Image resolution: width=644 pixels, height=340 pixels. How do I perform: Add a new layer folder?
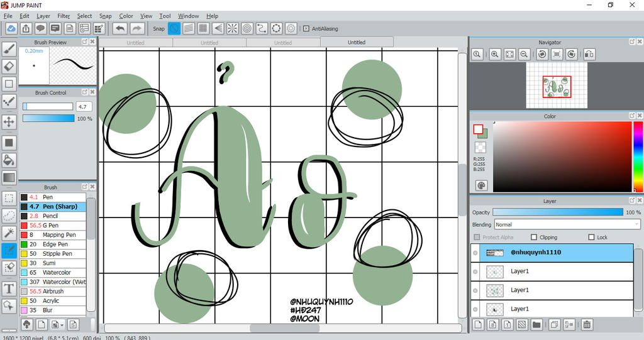coord(536,325)
